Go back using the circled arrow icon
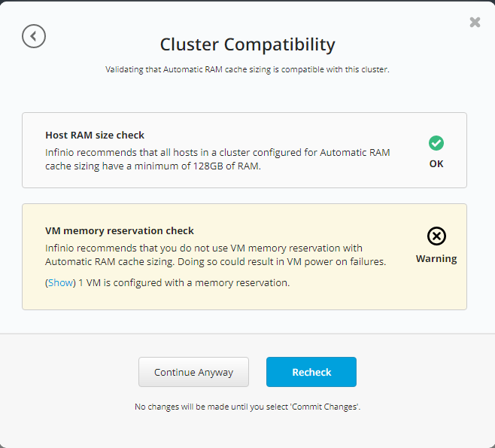This screenshot has width=495, height=448. coord(34,36)
